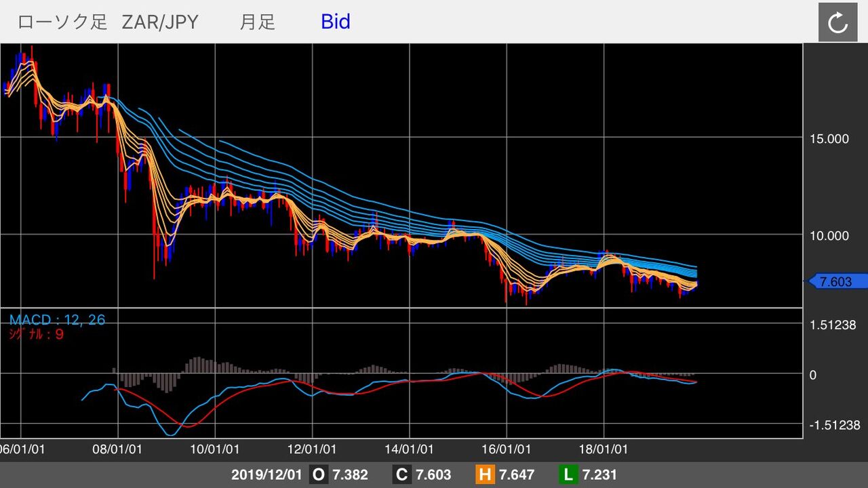Image resolution: width=868 pixels, height=488 pixels.
Task: Tap the 16/01/01 date label
Action: 507,449
